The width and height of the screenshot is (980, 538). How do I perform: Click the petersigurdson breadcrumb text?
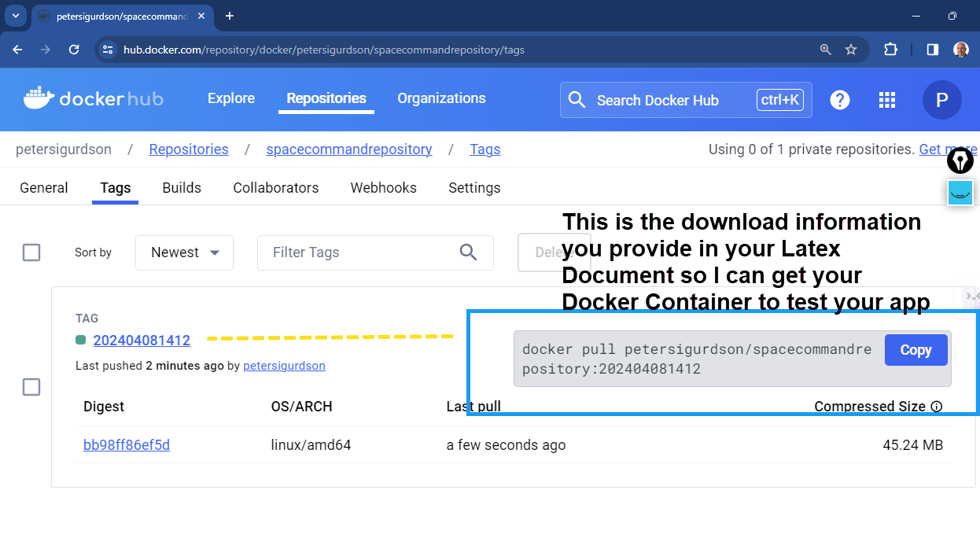(64, 149)
